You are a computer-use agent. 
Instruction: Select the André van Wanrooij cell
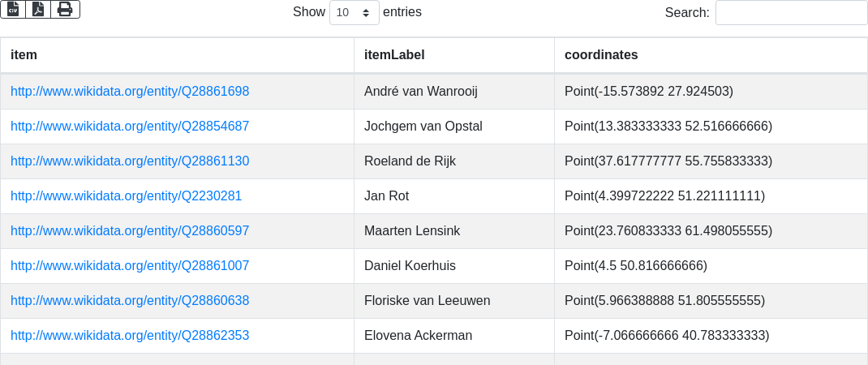click(421, 92)
